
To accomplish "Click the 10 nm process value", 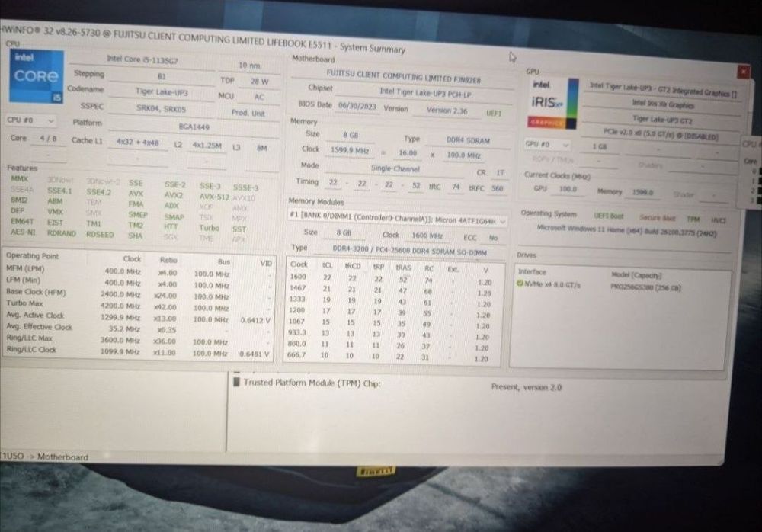I will (x=249, y=65).
